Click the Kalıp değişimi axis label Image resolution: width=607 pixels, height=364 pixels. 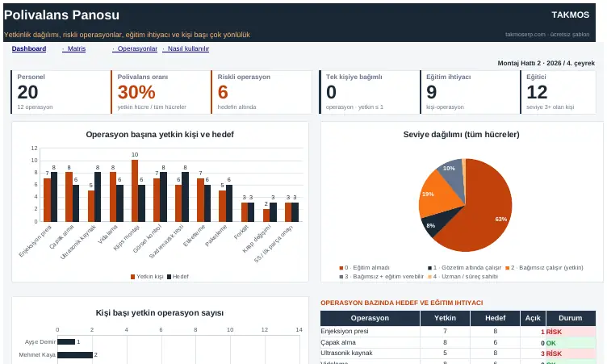coord(257,239)
